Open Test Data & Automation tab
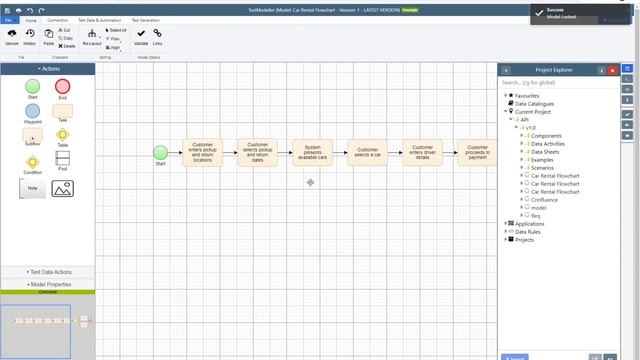 [x=100, y=20]
